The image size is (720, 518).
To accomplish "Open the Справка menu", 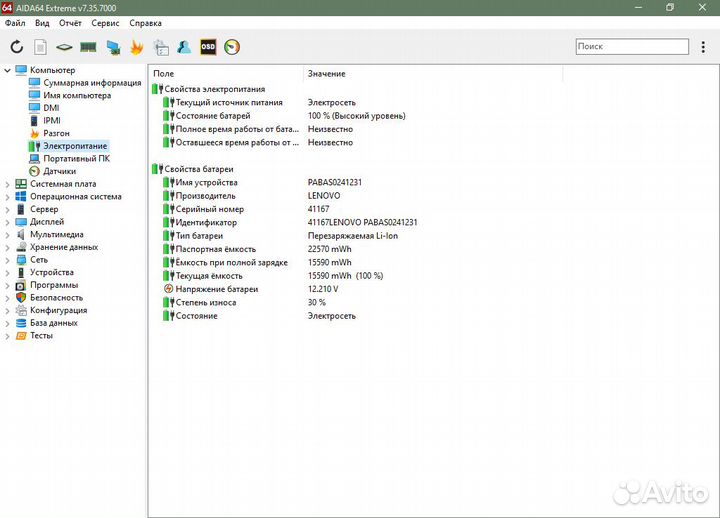I will pos(146,23).
